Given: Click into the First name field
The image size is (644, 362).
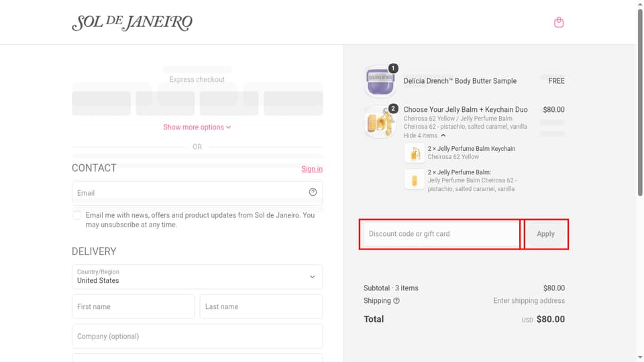Looking at the screenshot, I should coord(133,306).
